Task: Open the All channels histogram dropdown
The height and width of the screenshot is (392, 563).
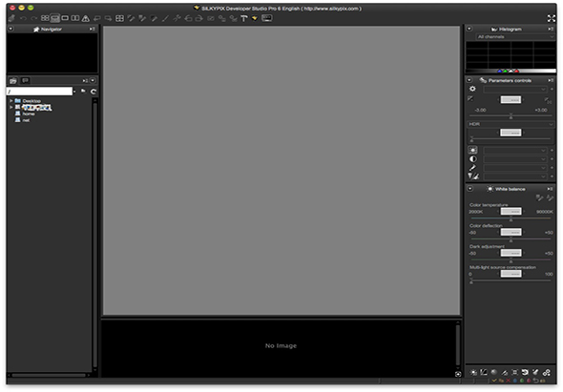Action: click(515, 37)
